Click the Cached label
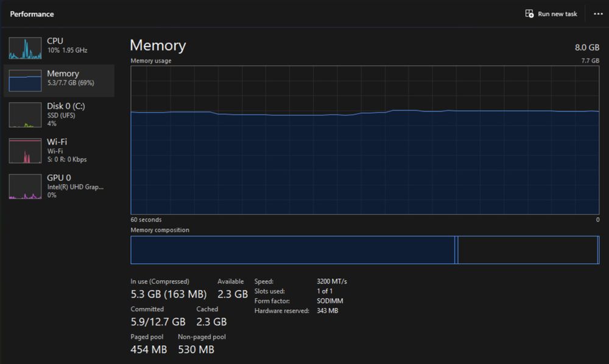Screen dimensions: 609x364 tap(207, 309)
